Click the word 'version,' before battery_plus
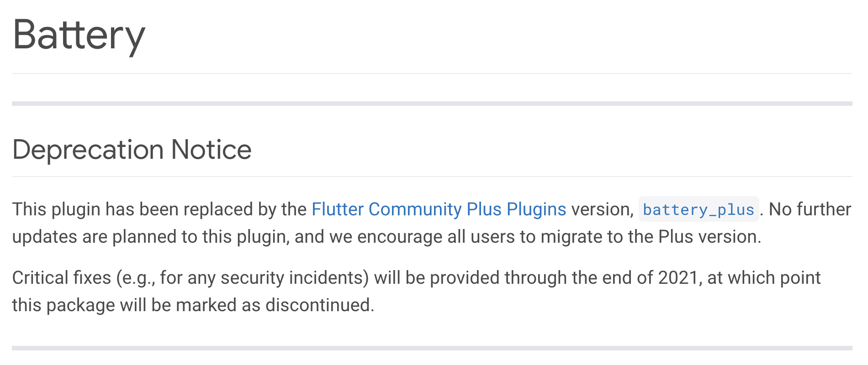Viewport: 868px width, 365px height. [603, 209]
